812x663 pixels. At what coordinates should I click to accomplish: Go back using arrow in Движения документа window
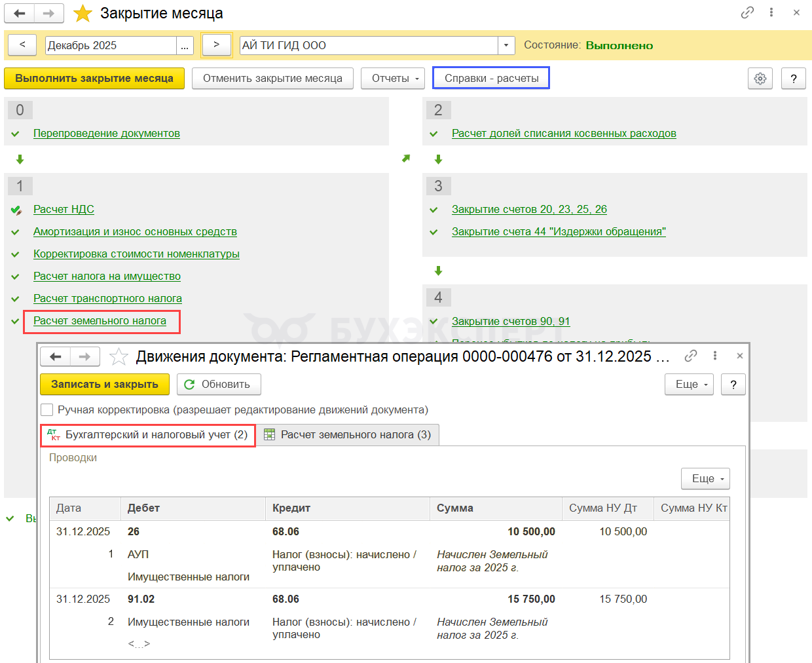(x=56, y=356)
